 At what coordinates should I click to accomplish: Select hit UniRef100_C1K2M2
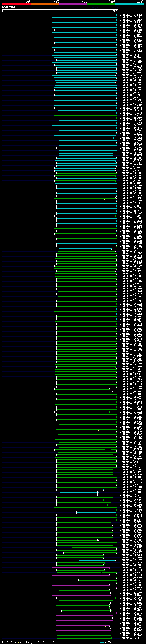click(131, 82)
